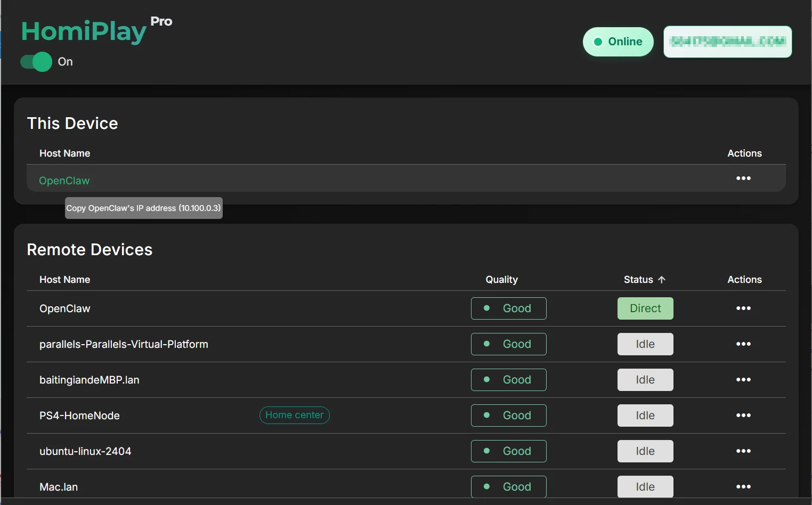Click Idle status for PS4-HomeNode
The image size is (812, 505).
point(645,416)
